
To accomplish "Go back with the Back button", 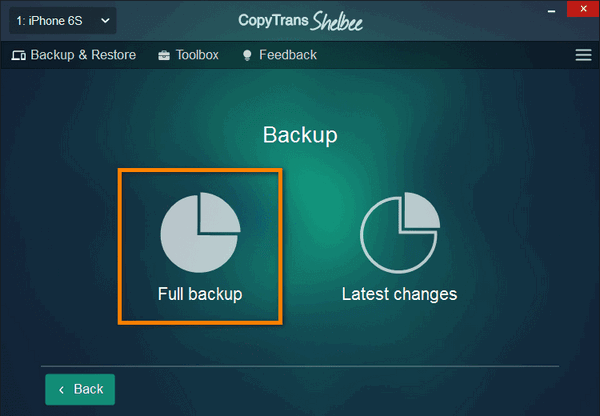I will coord(80,389).
